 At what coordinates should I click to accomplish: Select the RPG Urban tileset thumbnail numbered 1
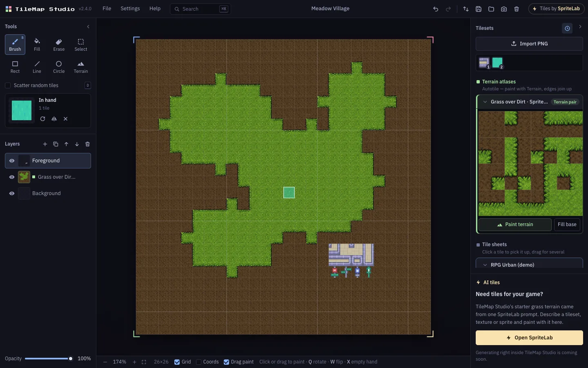point(484,63)
